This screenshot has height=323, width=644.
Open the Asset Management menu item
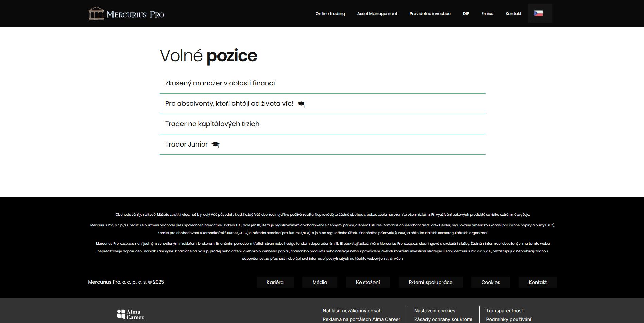pos(377,14)
